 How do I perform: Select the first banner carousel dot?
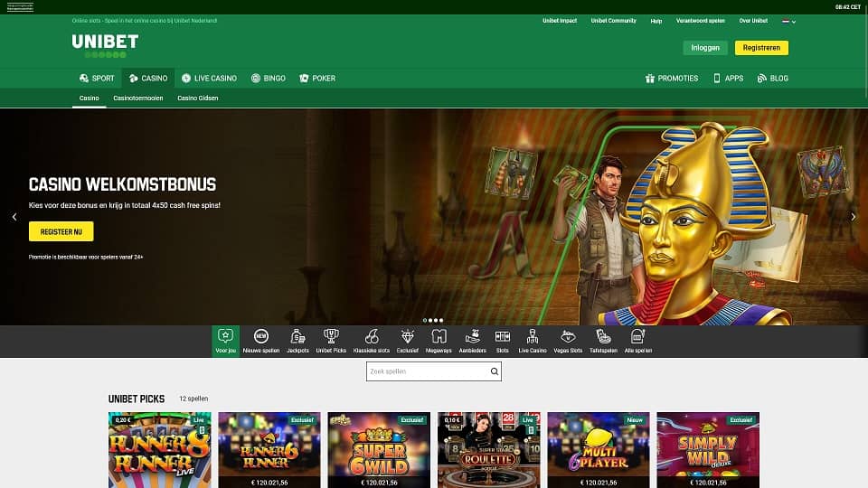425,320
